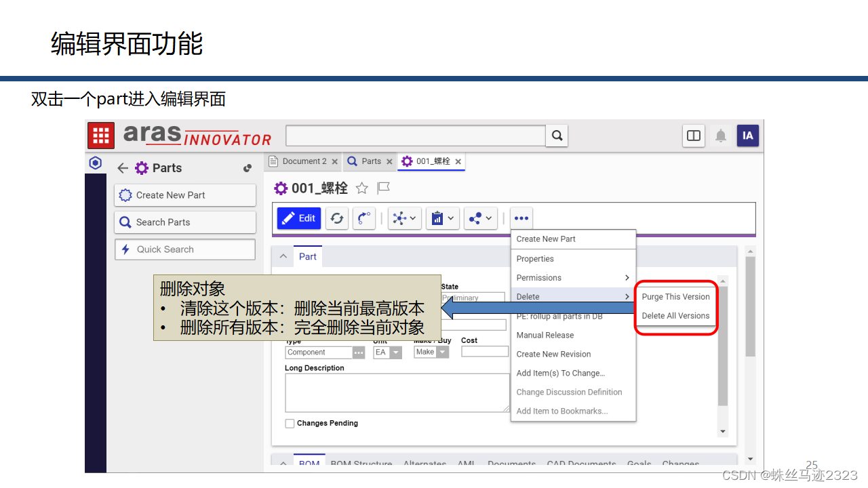Expand the Delete submenu chevron

629,297
